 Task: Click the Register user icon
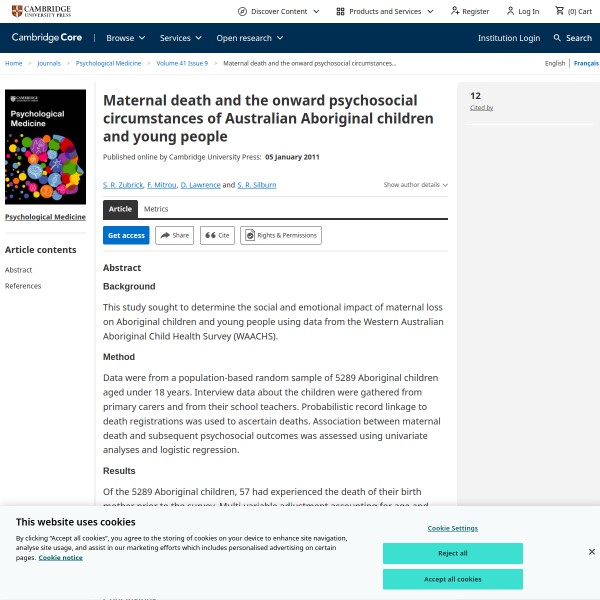[x=455, y=11]
